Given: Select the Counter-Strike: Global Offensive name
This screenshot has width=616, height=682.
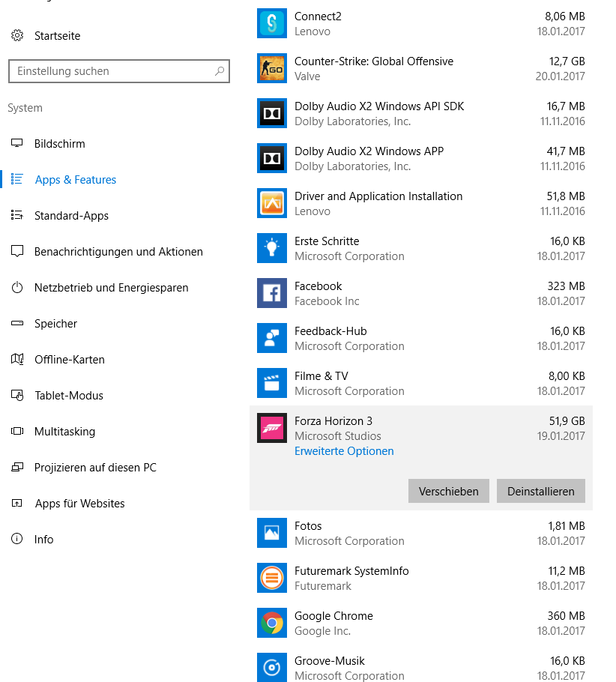Looking at the screenshot, I should pos(374,61).
